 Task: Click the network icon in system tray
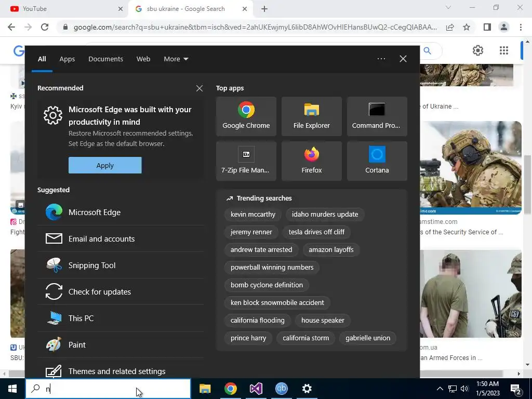tap(453, 389)
